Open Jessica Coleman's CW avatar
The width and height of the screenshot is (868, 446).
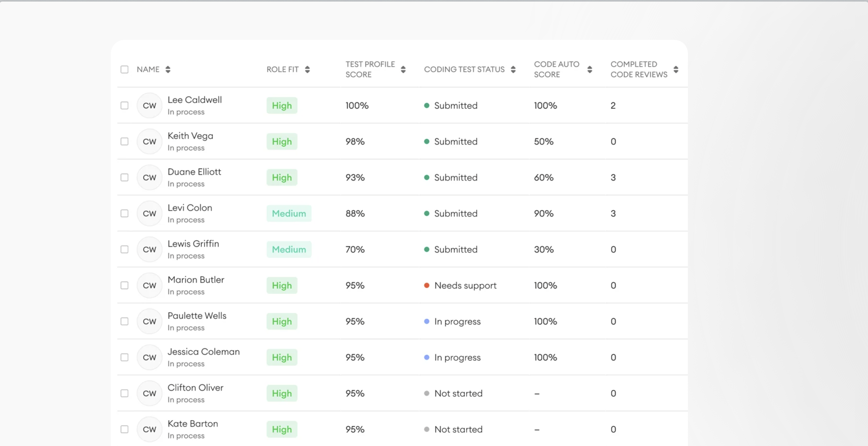click(149, 358)
